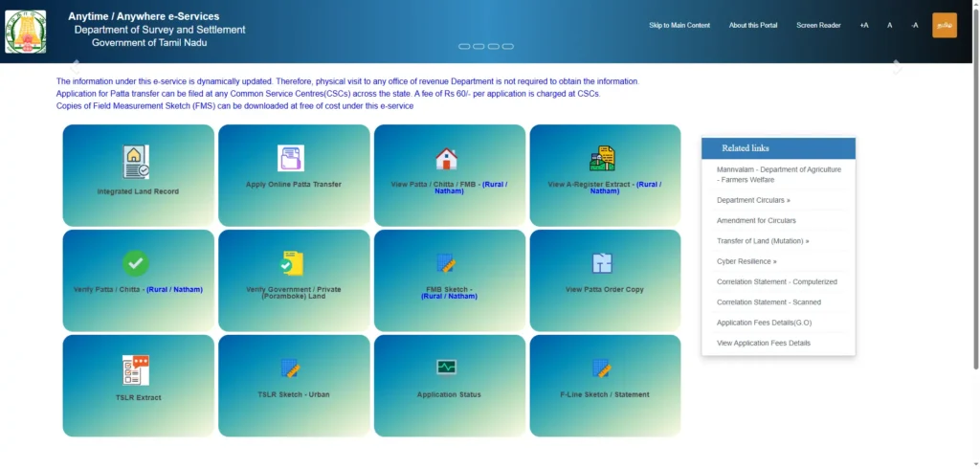Decrease font size with -A
The width and height of the screenshot is (980, 469).
tap(914, 26)
